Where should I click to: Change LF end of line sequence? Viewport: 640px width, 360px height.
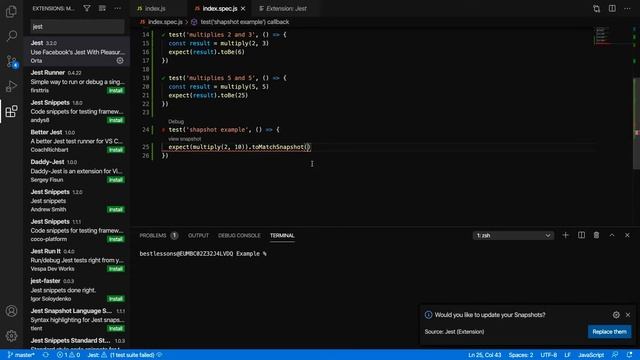click(x=567, y=355)
